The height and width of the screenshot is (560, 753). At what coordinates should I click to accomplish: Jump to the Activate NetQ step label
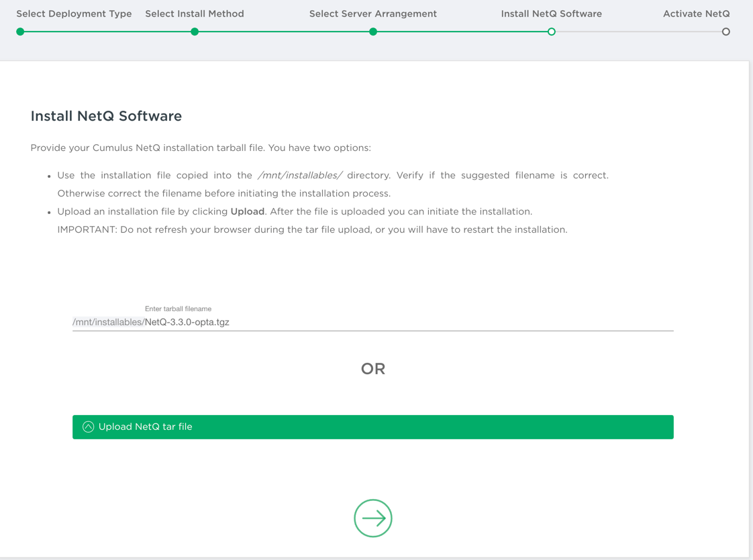pos(696,14)
